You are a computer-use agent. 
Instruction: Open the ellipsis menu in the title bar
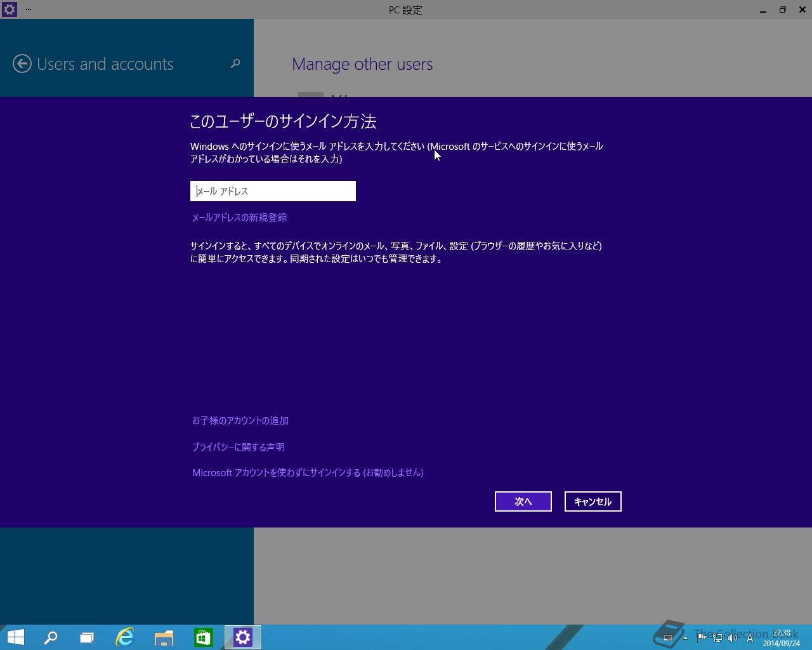coord(29,10)
